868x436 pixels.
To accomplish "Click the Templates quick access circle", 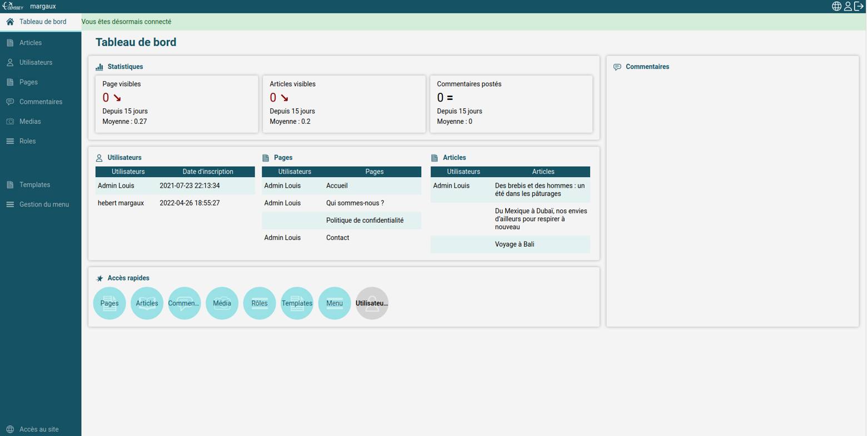I will click(297, 303).
